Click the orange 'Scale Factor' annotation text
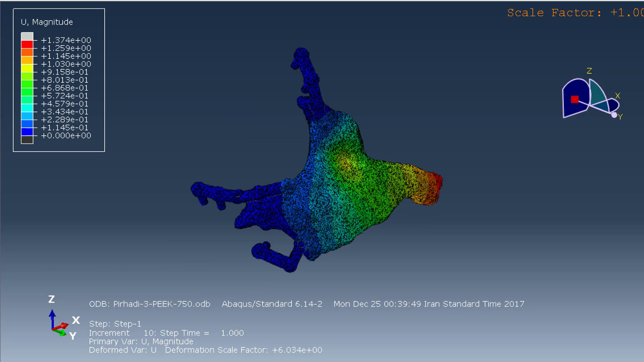This screenshot has width=644, height=362. pyautogui.click(x=575, y=13)
